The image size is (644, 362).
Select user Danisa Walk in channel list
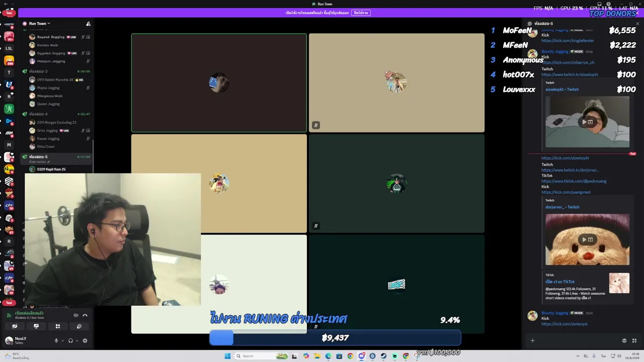point(47,45)
